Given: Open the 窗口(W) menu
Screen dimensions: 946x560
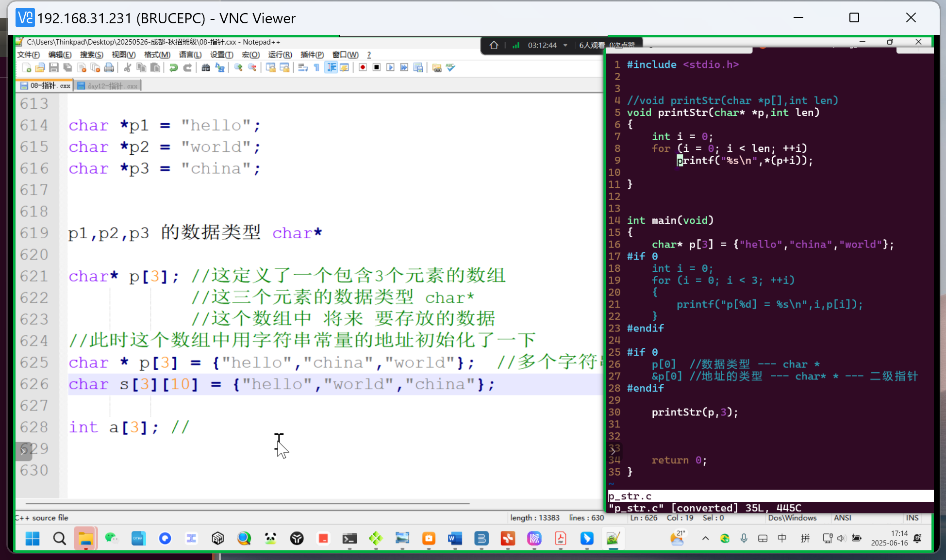Looking at the screenshot, I should click(x=345, y=54).
